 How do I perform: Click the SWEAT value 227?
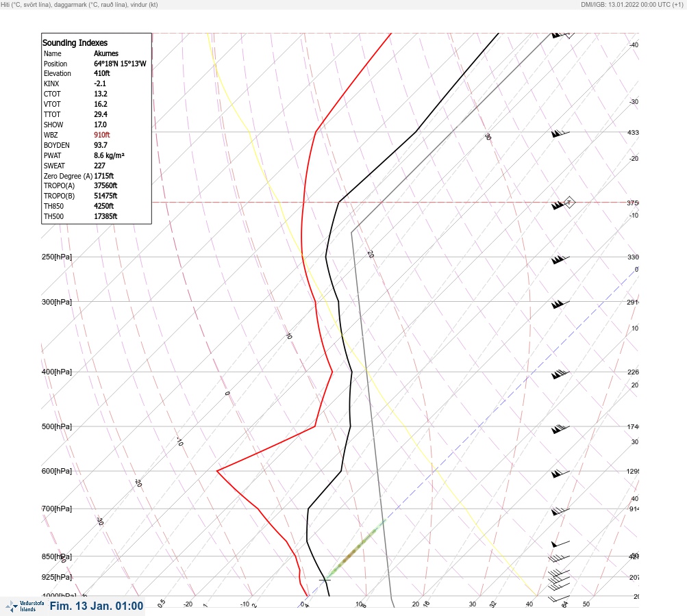click(99, 166)
